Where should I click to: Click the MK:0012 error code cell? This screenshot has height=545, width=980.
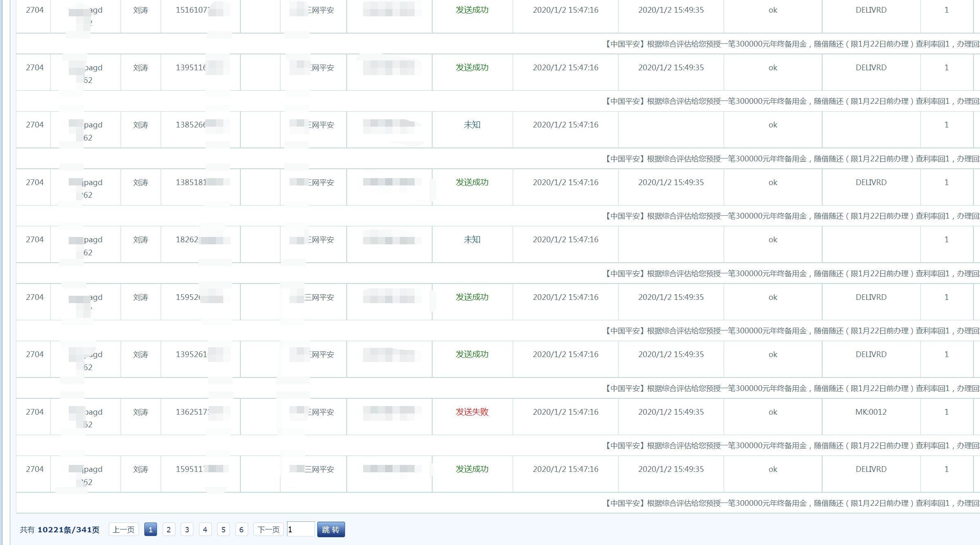coord(871,412)
